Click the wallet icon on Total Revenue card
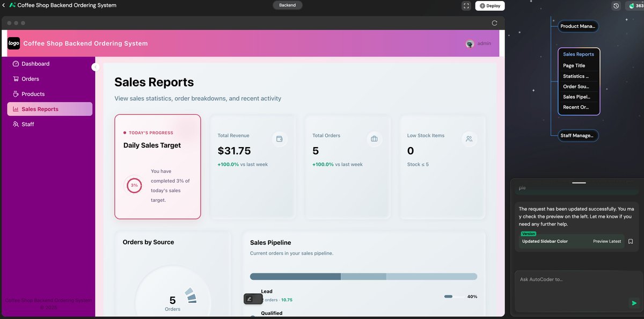644x319 pixels. 279,139
